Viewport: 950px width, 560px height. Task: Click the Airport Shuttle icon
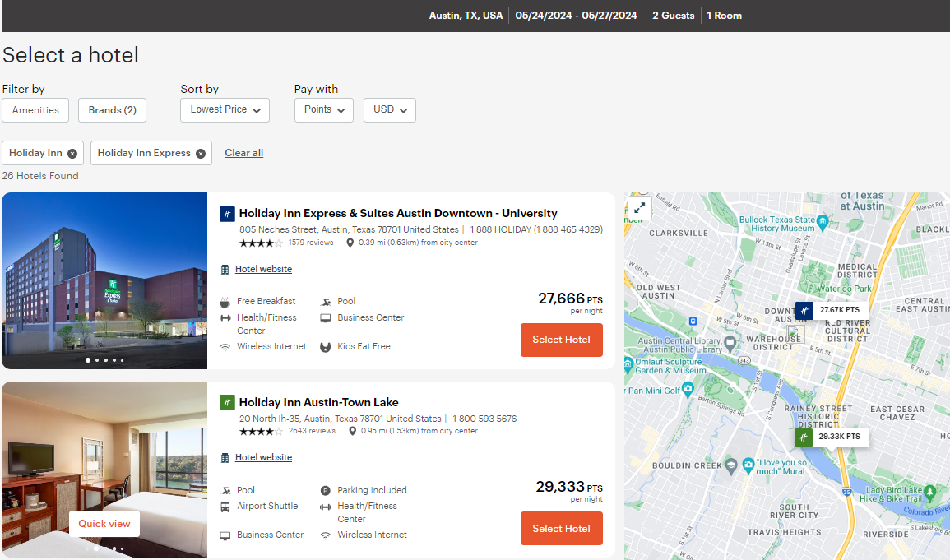pos(225,506)
